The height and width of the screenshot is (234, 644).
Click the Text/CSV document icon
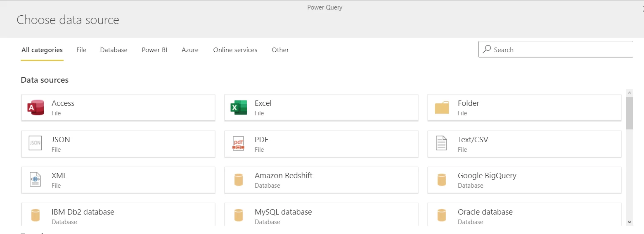tap(442, 143)
